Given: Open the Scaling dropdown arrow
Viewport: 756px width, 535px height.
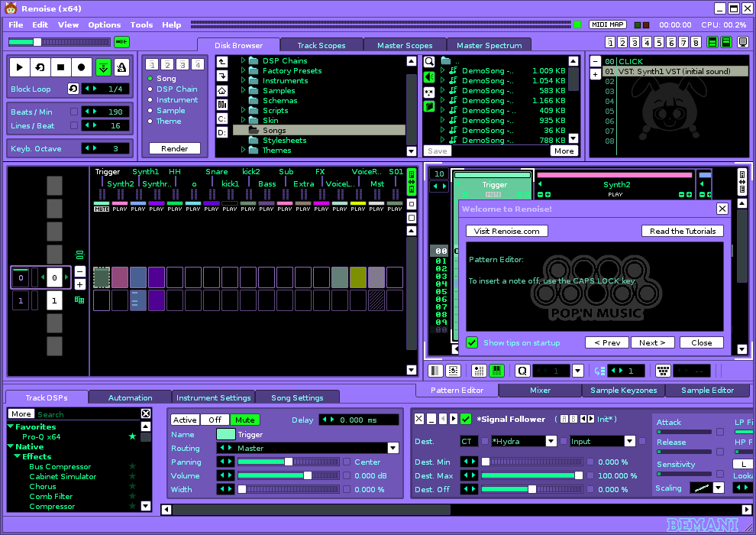Looking at the screenshot, I should (719, 488).
